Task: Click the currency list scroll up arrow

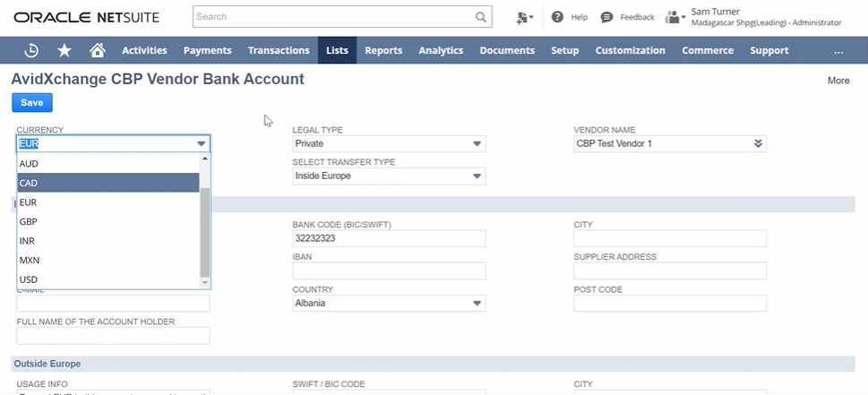Action: pyautogui.click(x=205, y=159)
